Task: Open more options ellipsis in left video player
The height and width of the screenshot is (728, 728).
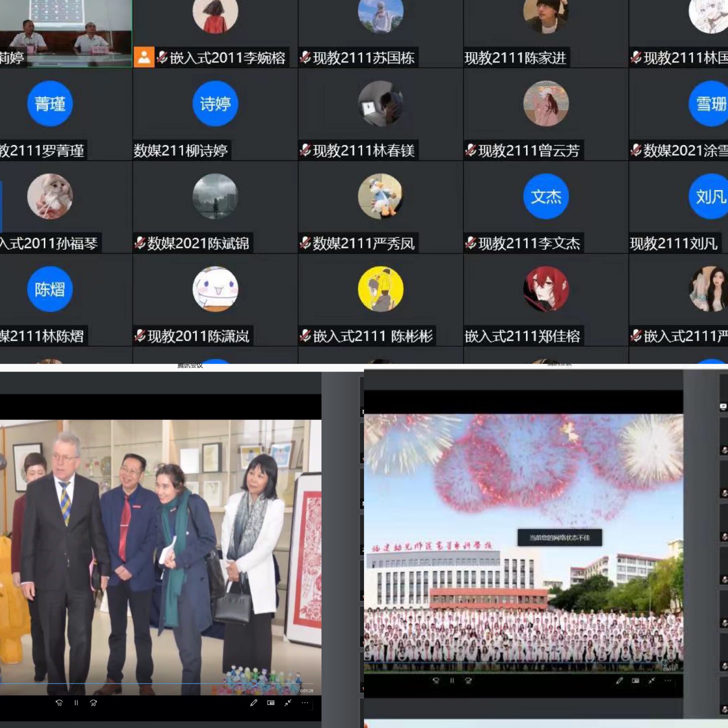Action: (x=305, y=703)
